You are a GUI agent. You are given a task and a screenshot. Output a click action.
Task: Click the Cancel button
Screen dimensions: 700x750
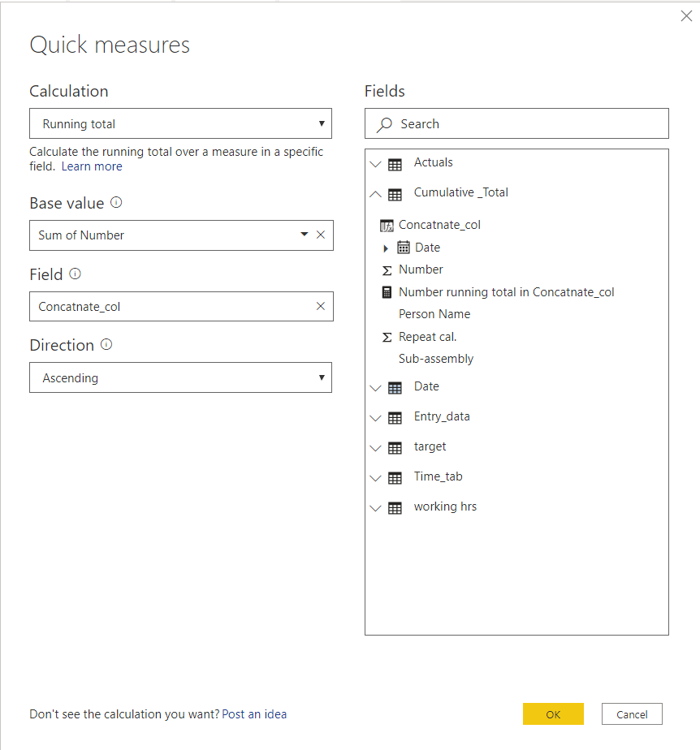(x=632, y=713)
